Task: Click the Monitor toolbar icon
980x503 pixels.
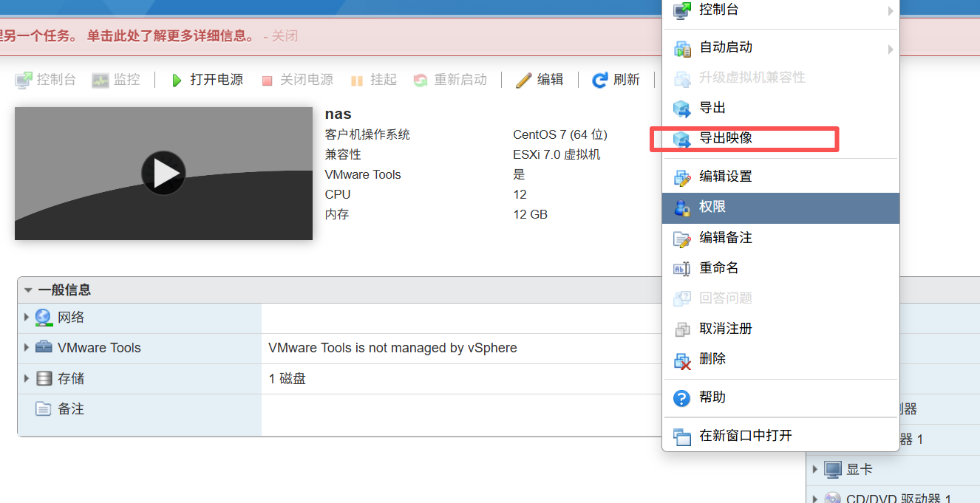Action: pos(100,80)
